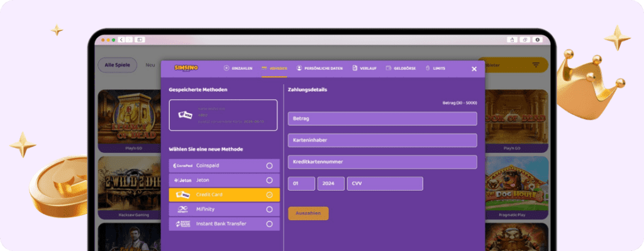The image size is (644, 251).
Task: Click the Gespeicherte Methoden heading
Action: pos(198,89)
